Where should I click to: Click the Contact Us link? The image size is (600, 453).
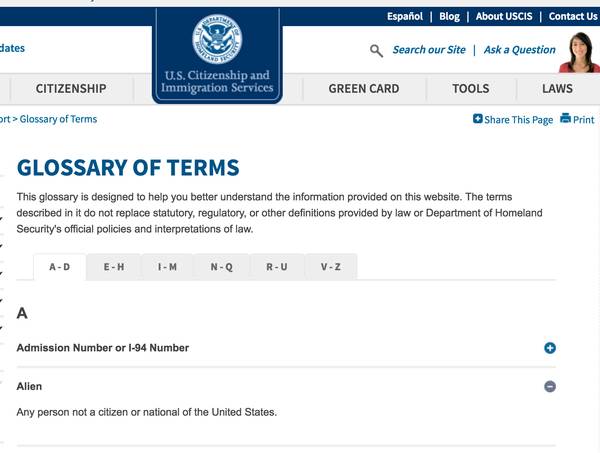click(573, 16)
